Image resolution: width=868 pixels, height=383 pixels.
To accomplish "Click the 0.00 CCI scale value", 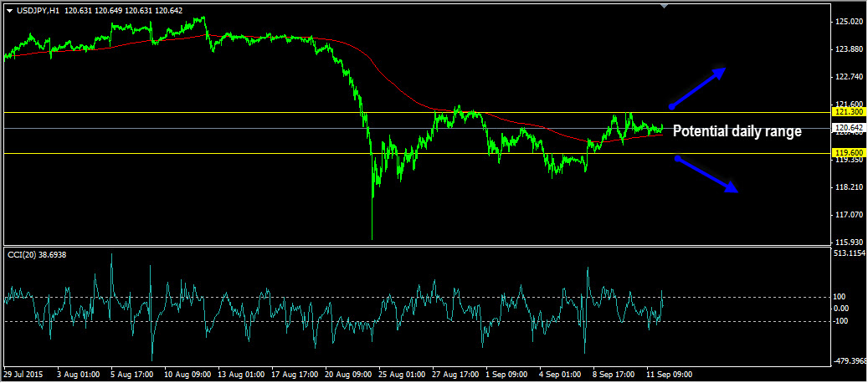I will [x=843, y=309].
